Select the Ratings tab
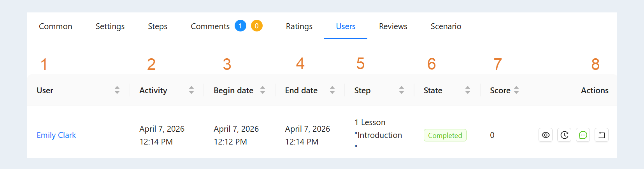This screenshot has width=644, height=169. point(299,26)
